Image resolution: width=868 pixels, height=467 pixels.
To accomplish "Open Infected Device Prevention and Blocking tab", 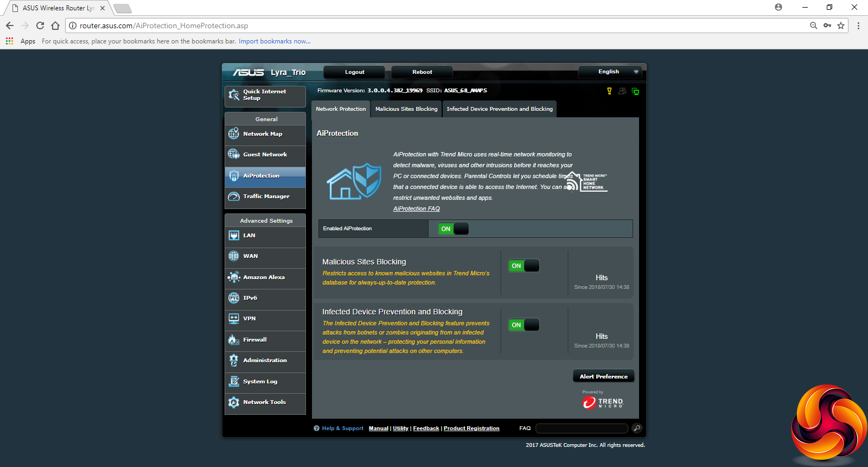I will pos(500,109).
